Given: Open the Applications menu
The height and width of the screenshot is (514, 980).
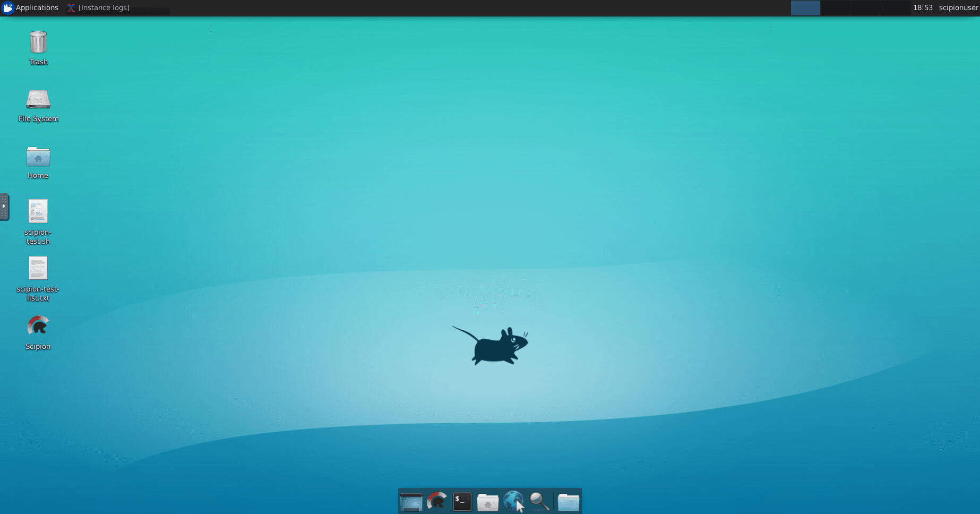Looking at the screenshot, I should click(x=30, y=7).
